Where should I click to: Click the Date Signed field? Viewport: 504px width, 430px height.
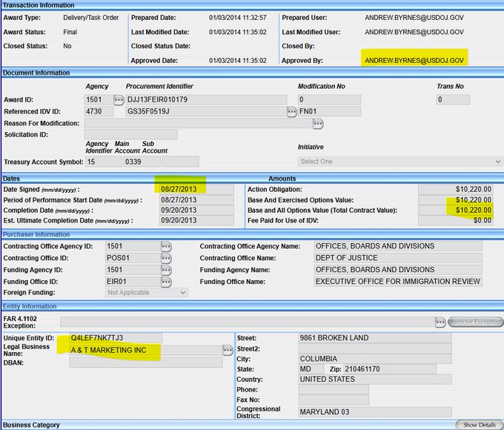coord(194,189)
